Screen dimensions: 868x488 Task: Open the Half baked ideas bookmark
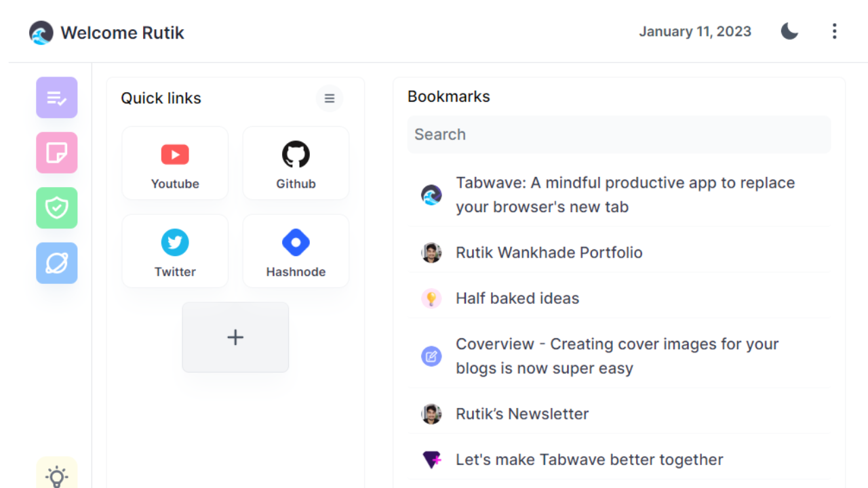(x=619, y=298)
